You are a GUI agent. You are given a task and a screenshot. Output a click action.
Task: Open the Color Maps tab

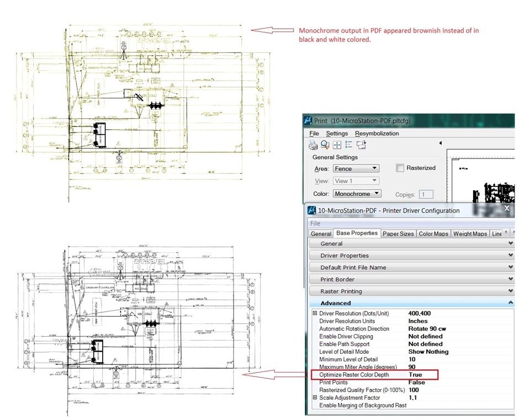pos(433,233)
